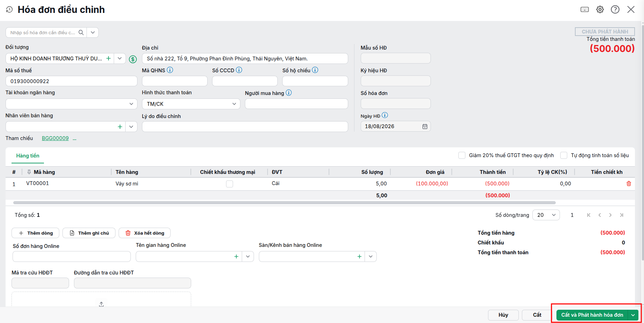The image size is (644, 323).
Task: Enable Tự động tính toán số liệu checkbox
Action: (x=564, y=155)
